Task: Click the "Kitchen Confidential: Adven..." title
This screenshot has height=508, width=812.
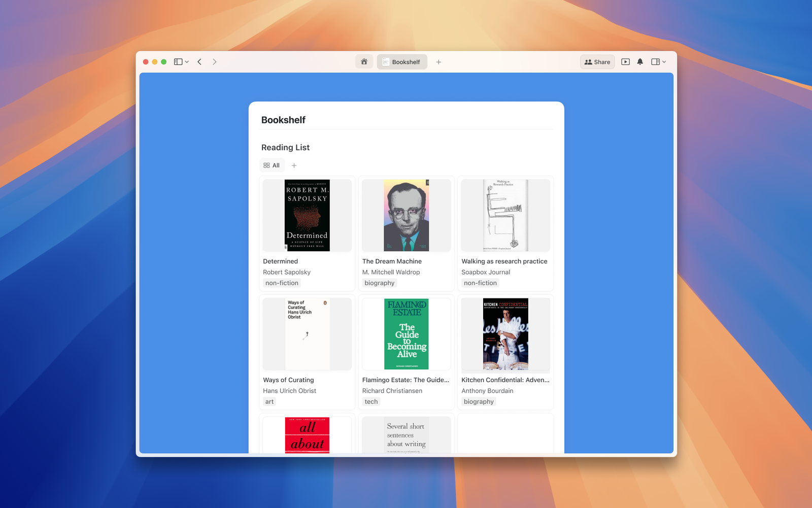Action: (505, 380)
